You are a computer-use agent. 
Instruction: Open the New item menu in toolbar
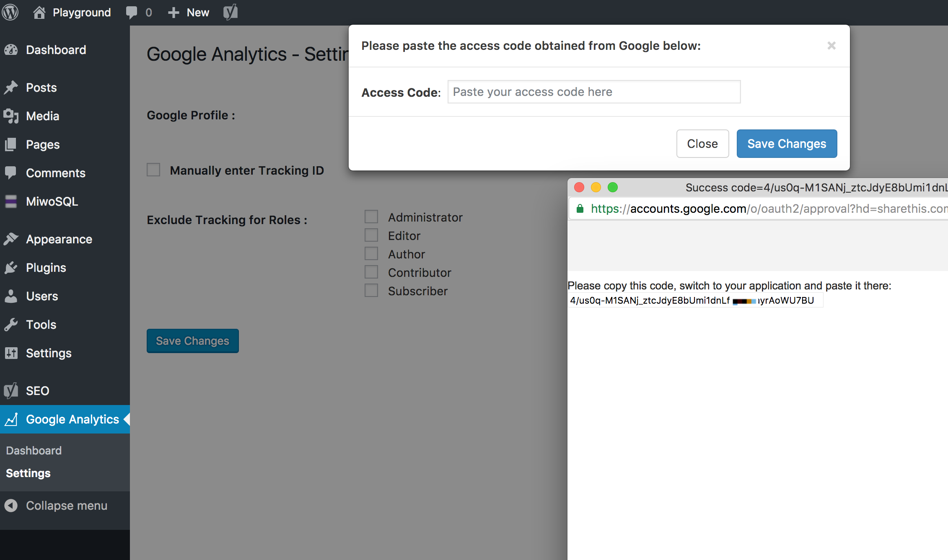coord(189,12)
